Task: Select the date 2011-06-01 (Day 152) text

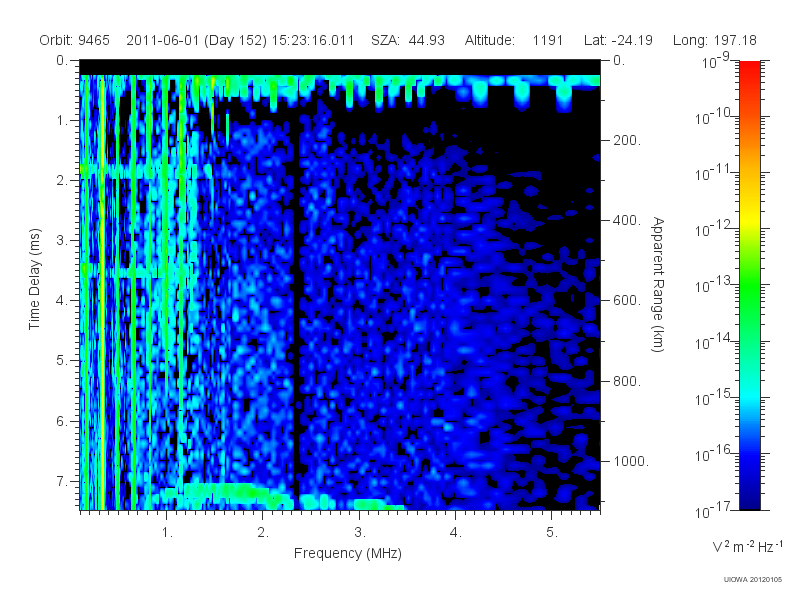Action: [x=196, y=40]
